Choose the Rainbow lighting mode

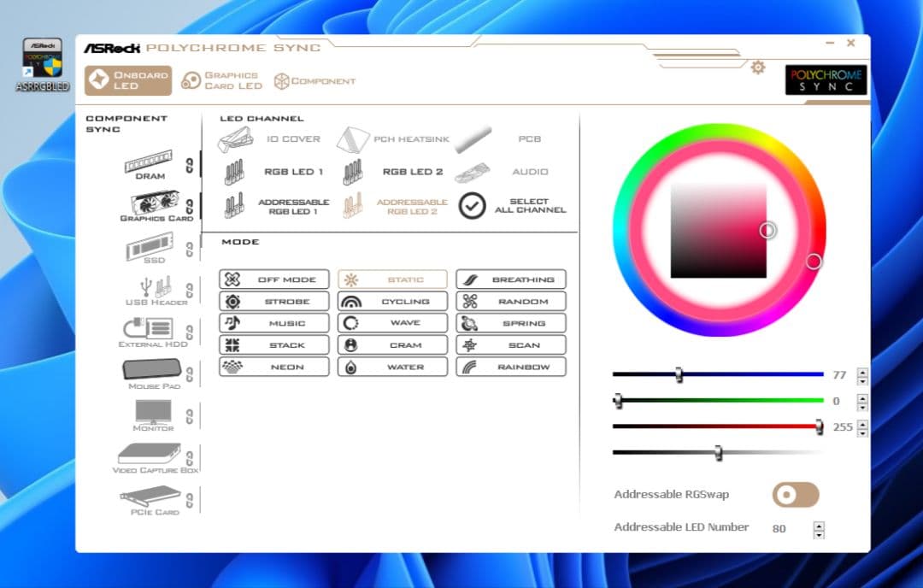[x=510, y=367]
